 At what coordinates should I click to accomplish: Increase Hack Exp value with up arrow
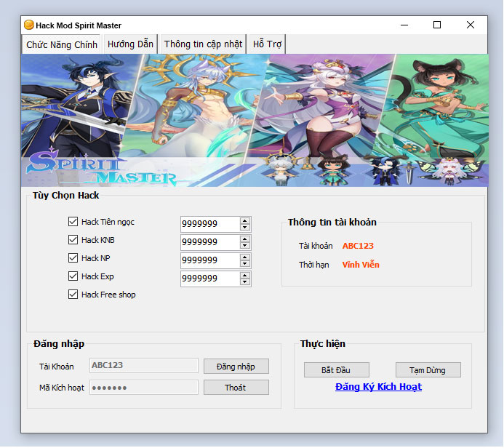(x=245, y=276)
